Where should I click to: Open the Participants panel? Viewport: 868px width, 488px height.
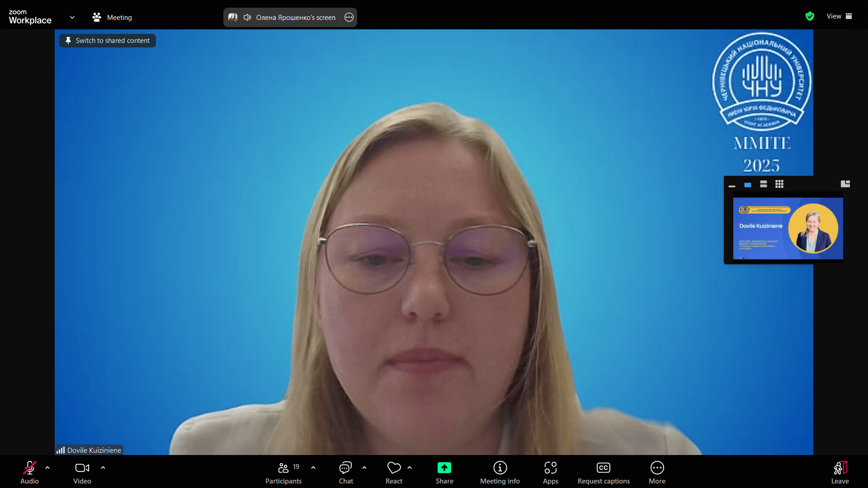tap(283, 472)
